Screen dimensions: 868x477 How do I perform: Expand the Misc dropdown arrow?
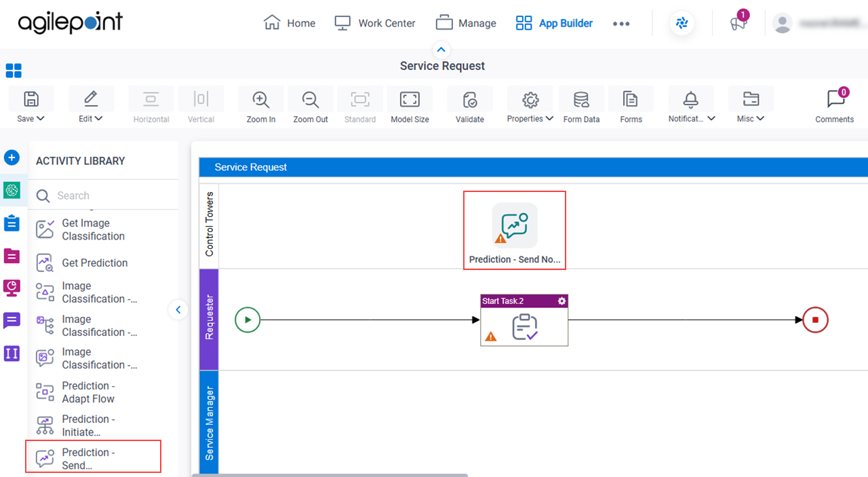[760, 119]
